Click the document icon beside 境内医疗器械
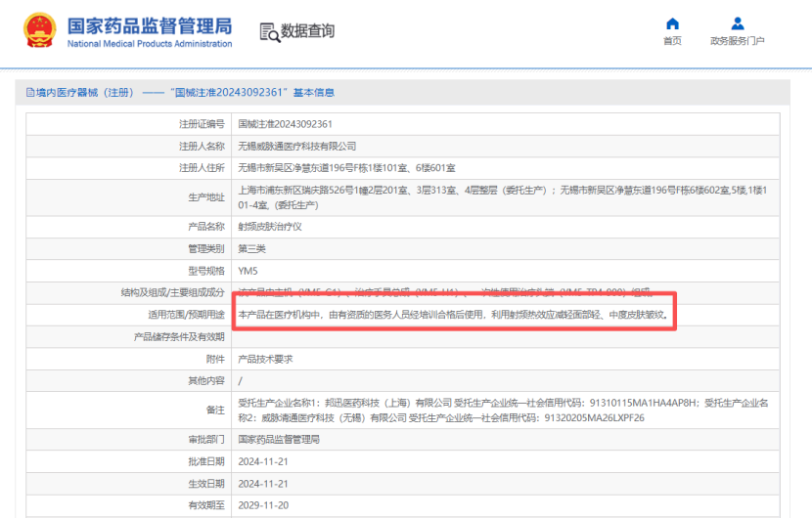 [x=30, y=93]
